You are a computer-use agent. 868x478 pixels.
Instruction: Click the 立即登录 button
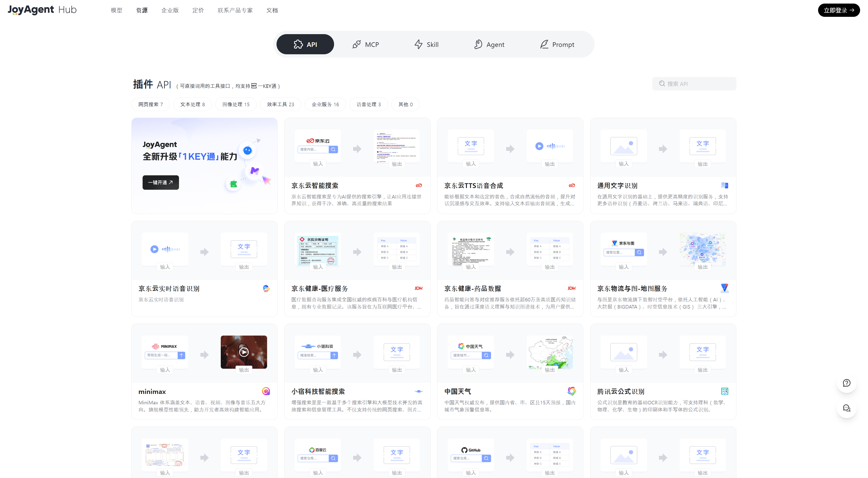click(x=839, y=10)
